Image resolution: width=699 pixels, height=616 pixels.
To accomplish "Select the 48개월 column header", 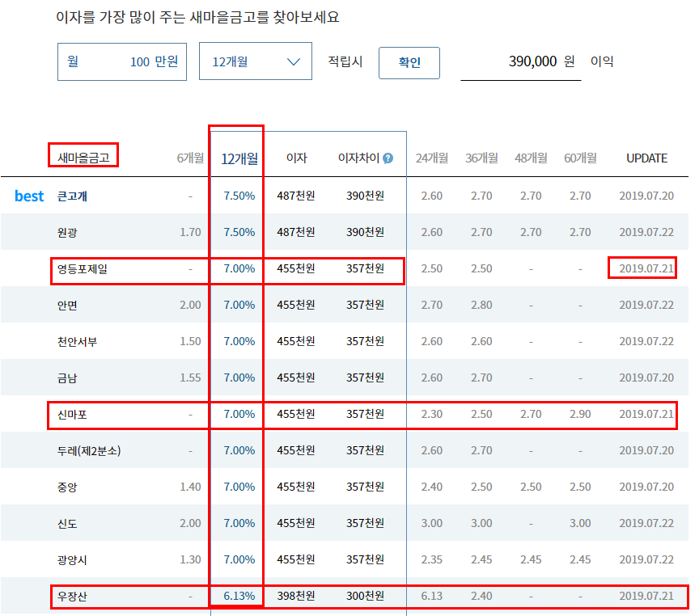I will click(531, 158).
